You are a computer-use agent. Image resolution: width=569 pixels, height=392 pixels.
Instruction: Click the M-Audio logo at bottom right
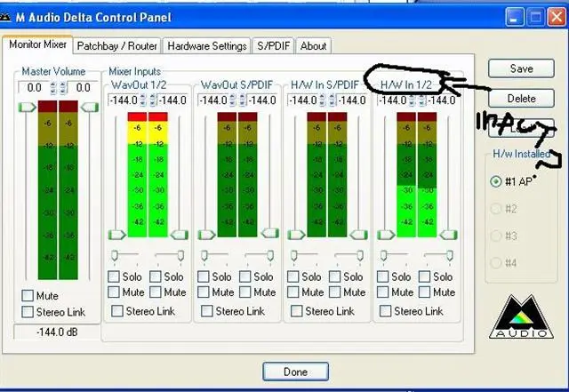[520, 314]
